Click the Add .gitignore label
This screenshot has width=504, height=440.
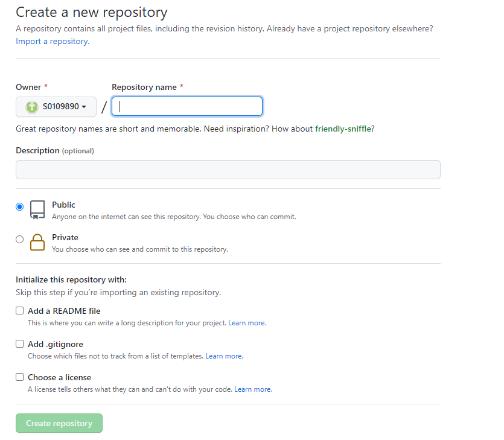(x=56, y=344)
